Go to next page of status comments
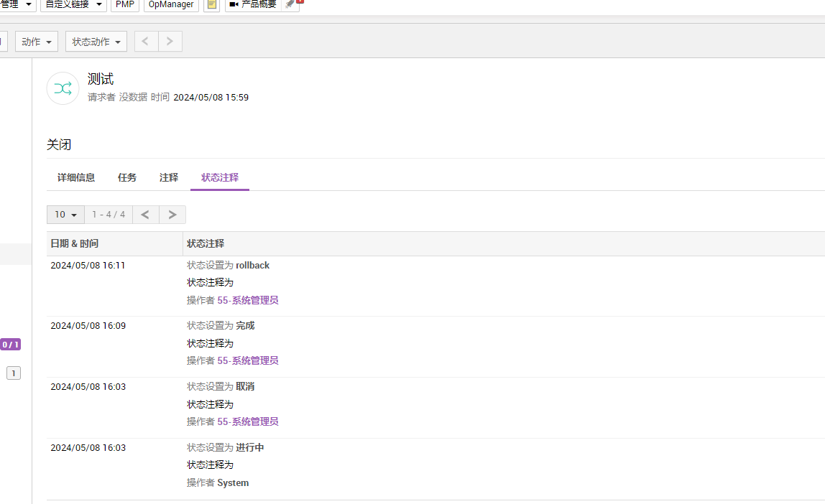 click(x=172, y=215)
